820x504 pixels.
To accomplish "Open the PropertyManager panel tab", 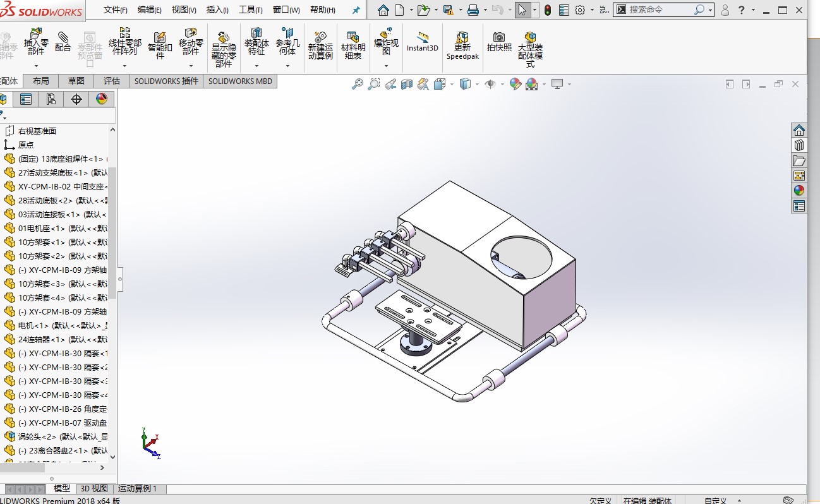I will 25,99.
